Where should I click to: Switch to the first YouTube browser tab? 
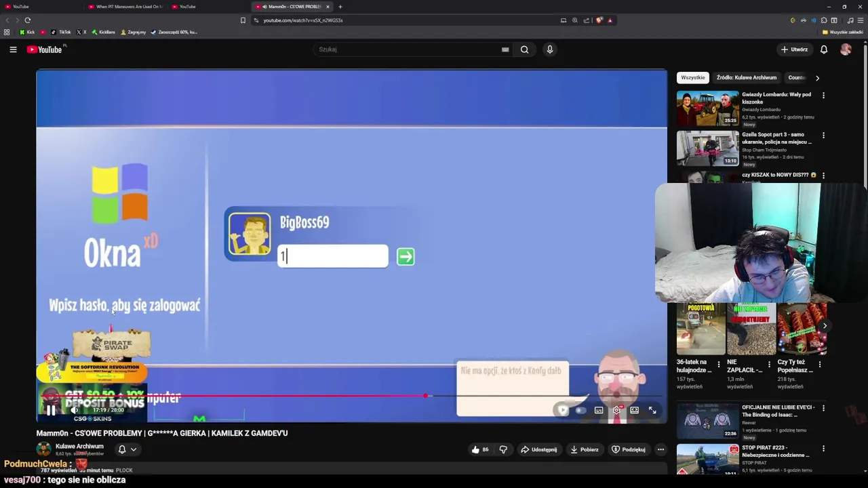42,7
